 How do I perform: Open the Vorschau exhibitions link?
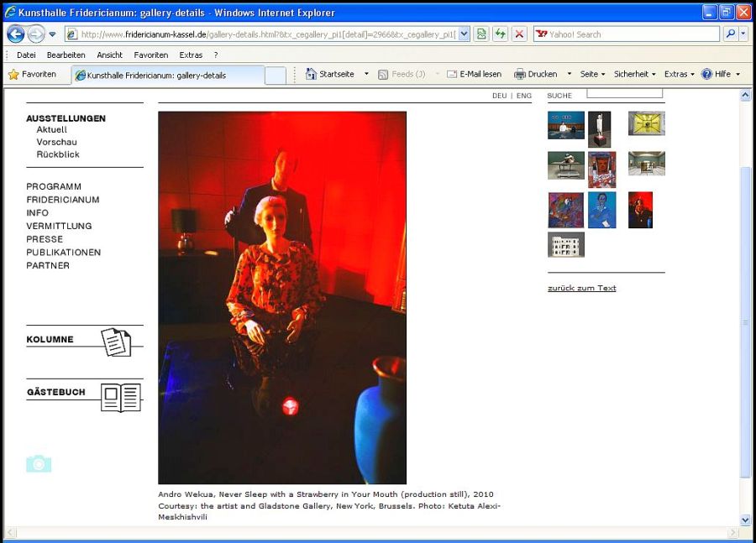click(57, 142)
